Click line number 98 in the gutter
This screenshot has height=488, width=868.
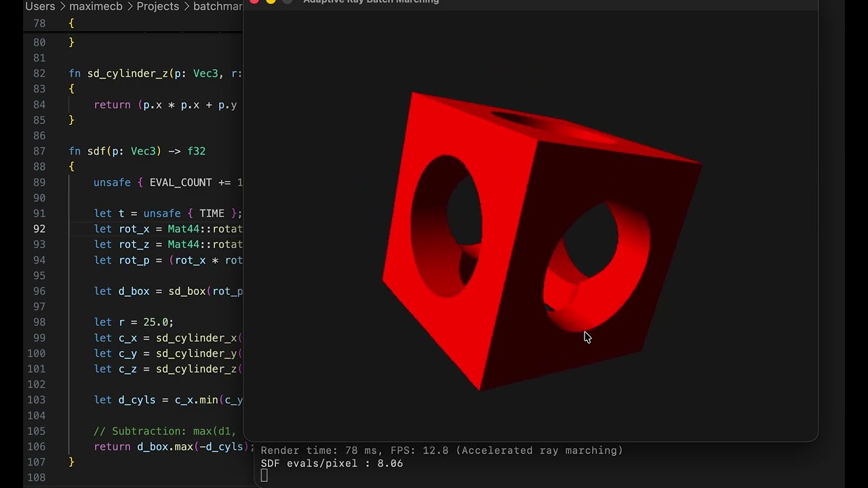(x=39, y=323)
